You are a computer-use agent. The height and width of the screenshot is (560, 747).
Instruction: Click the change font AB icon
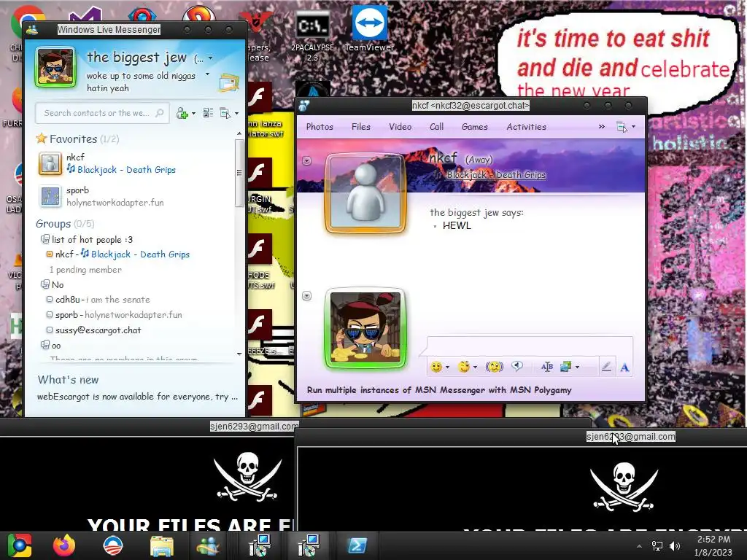tap(547, 367)
